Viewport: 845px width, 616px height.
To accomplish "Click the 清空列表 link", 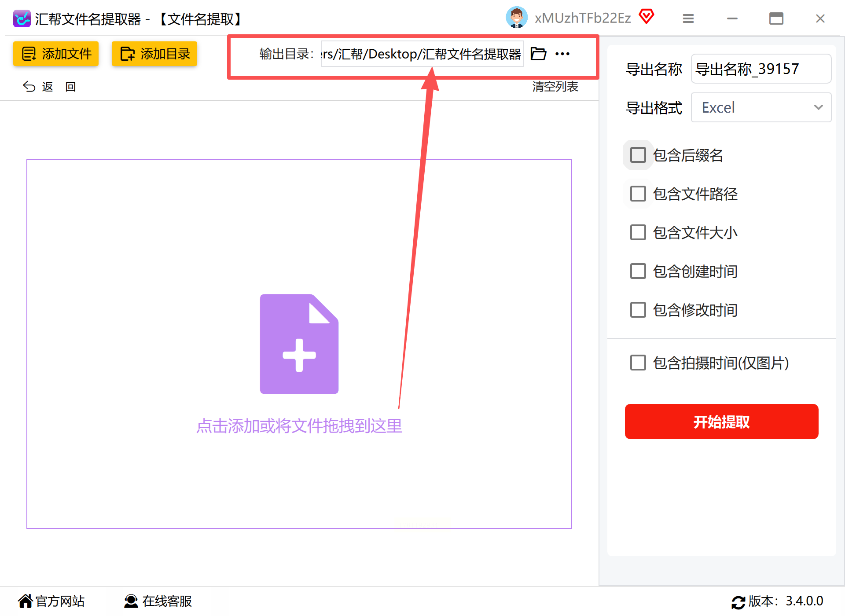I will click(555, 86).
